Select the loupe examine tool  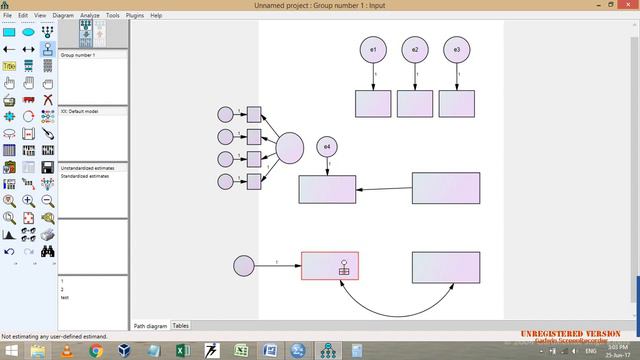click(x=47, y=218)
